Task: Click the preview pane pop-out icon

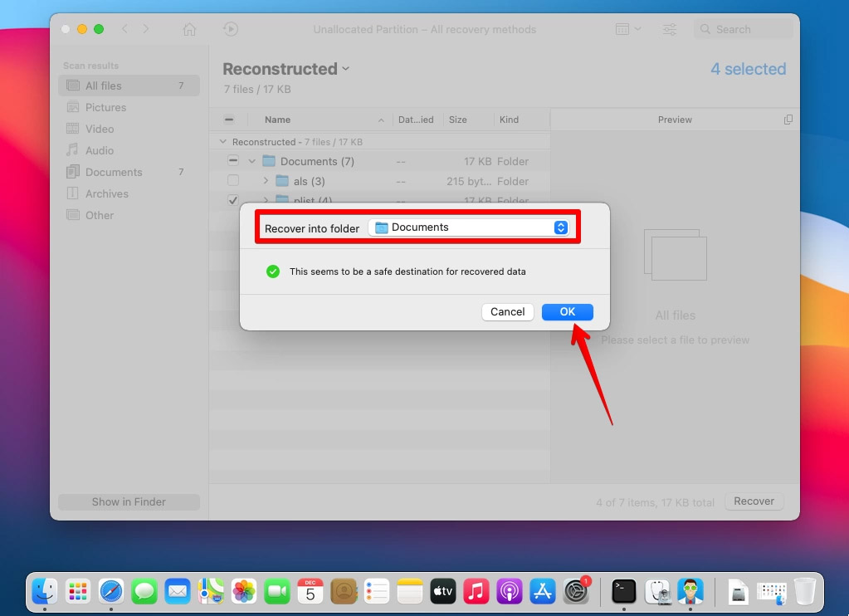Action: [x=788, y=120]
